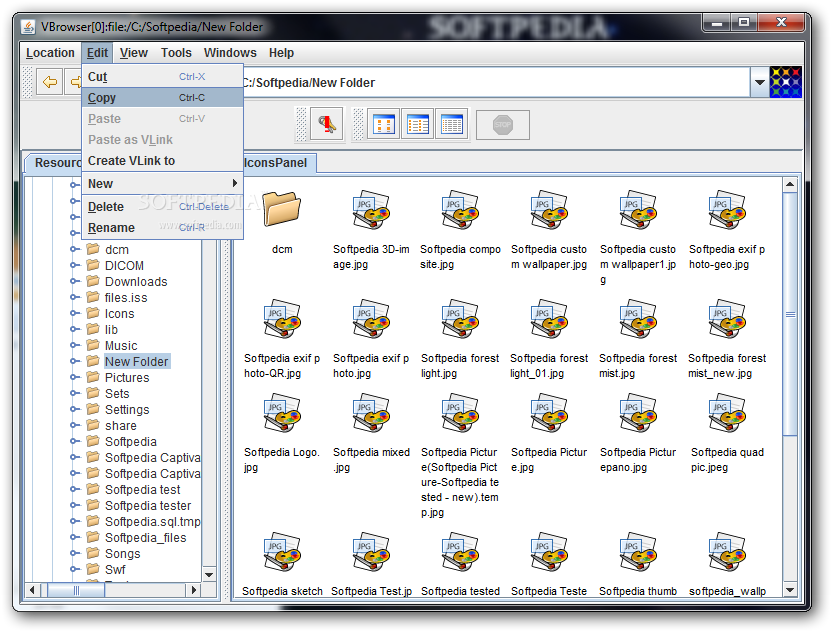Expand the dcm tree node
This screenshot has height=632, width=832.
[x=74, y=249]
